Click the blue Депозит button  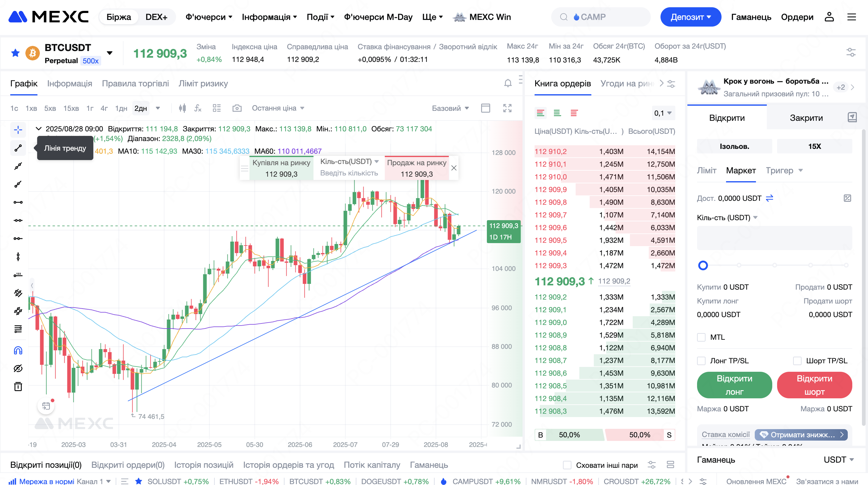click(690, 17)
